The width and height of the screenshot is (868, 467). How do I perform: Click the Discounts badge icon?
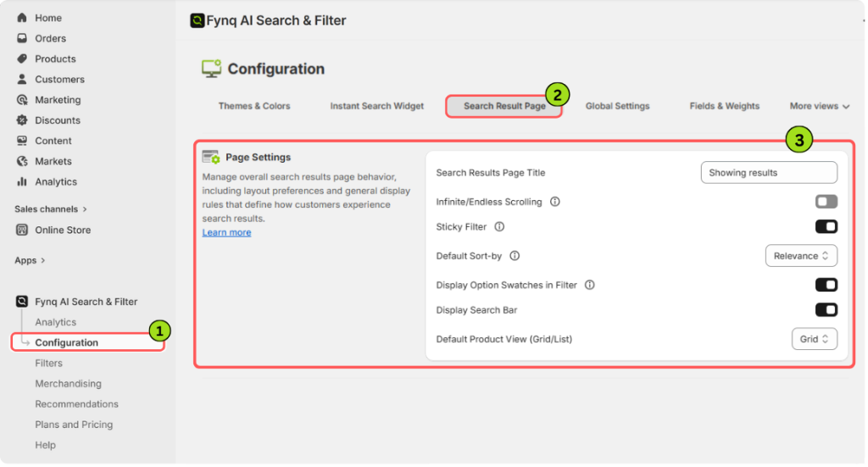tap(21, 120)
